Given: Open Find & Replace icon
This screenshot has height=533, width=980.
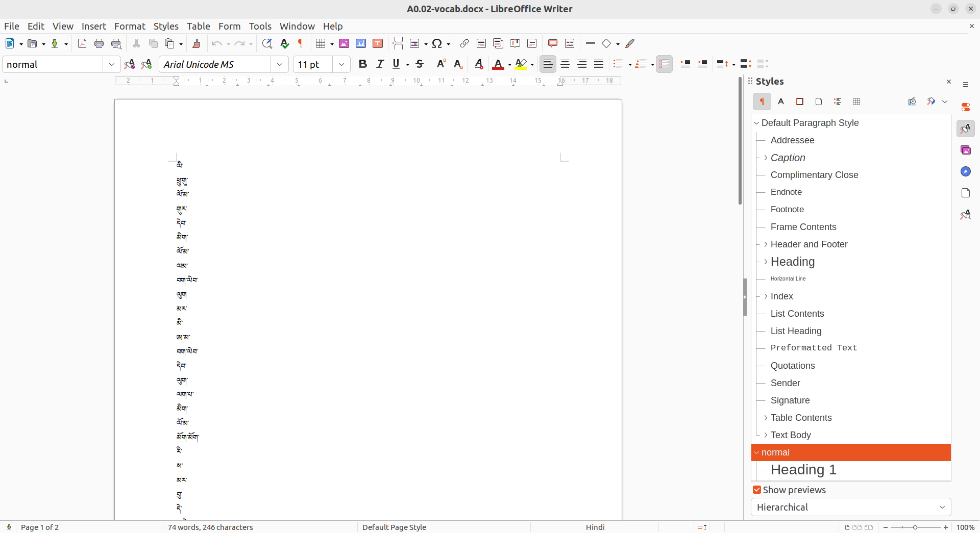Looking at the screenshot, I should click(267, 43).
